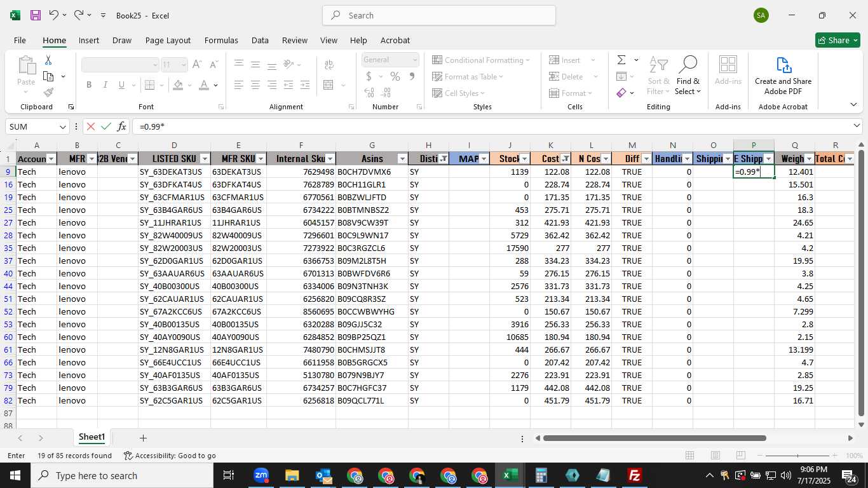This screenshot has height=488, width=868.
Task: Click the Save icon in title bar
Action: click(x=36, y=15)
